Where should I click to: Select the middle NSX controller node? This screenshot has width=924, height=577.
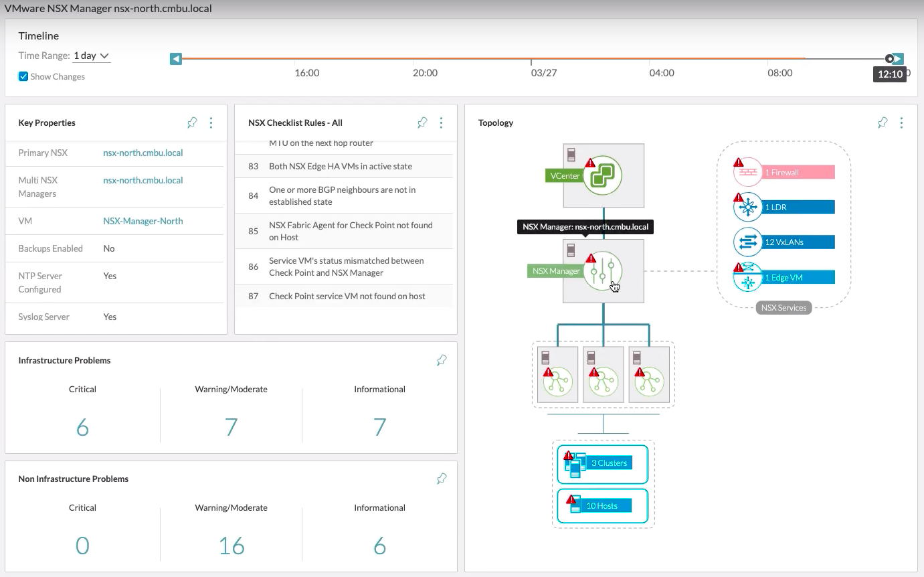604,374
